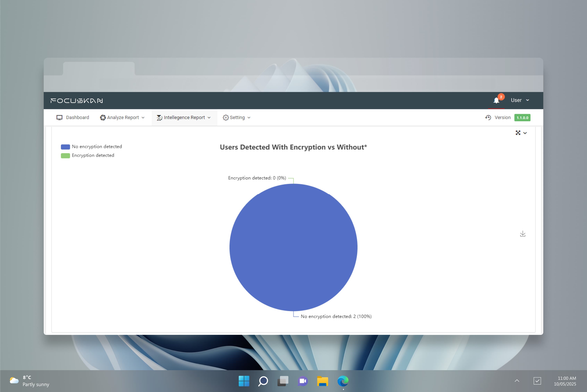This screenshot has height=392, width=587.
Task: Open Task View on the taskbar
Action: [x=283, y=381]
